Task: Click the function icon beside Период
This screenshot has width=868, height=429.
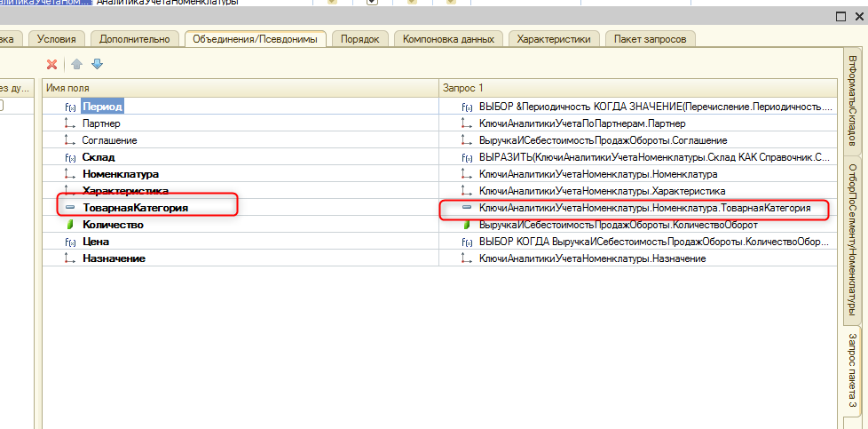Action: tap(70, 107)
